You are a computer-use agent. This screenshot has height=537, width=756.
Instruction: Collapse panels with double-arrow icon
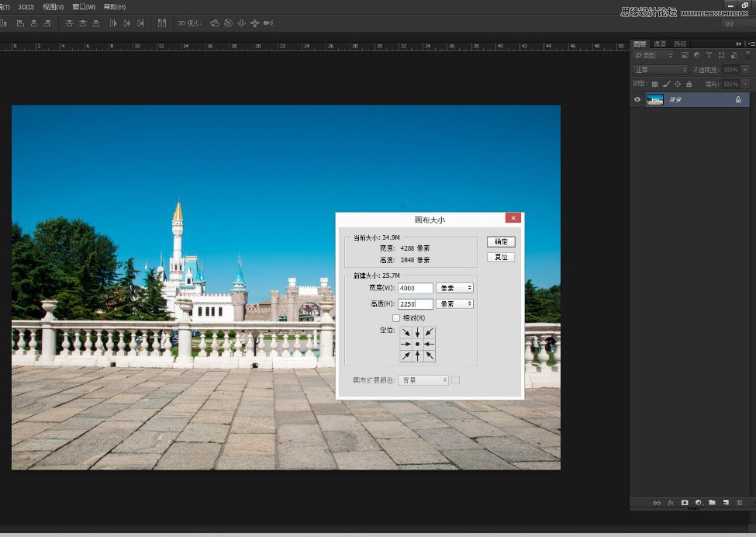click(739, 43)
